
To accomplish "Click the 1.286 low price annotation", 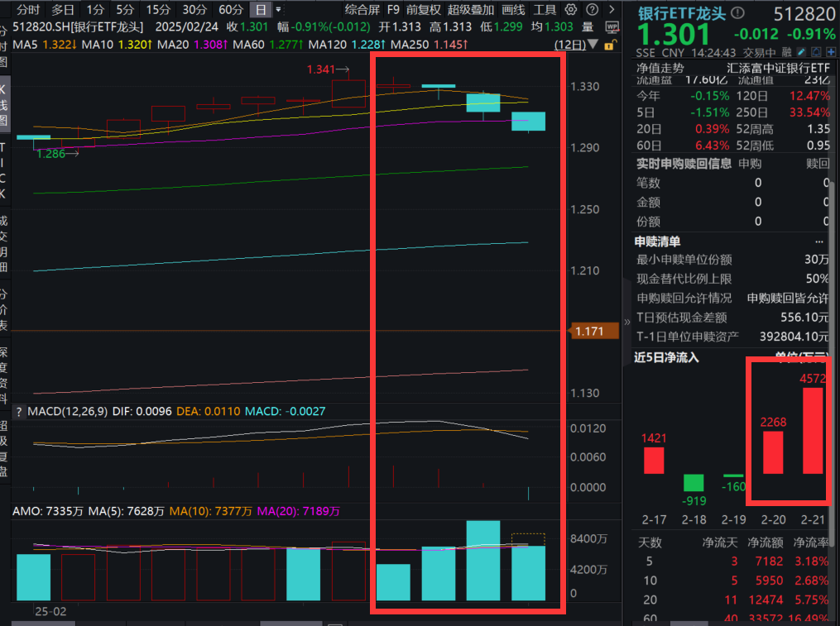I will pos(57,154).
